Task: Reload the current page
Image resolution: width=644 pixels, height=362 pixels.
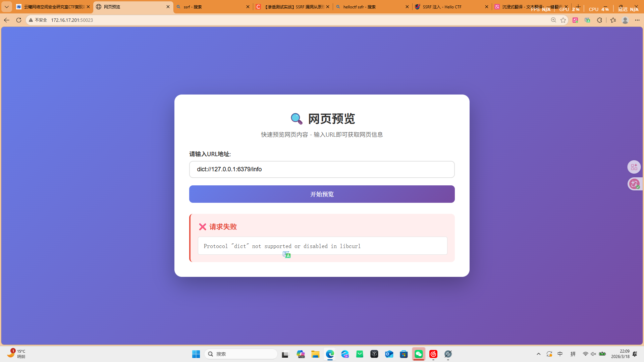Action: click(19, 20)
